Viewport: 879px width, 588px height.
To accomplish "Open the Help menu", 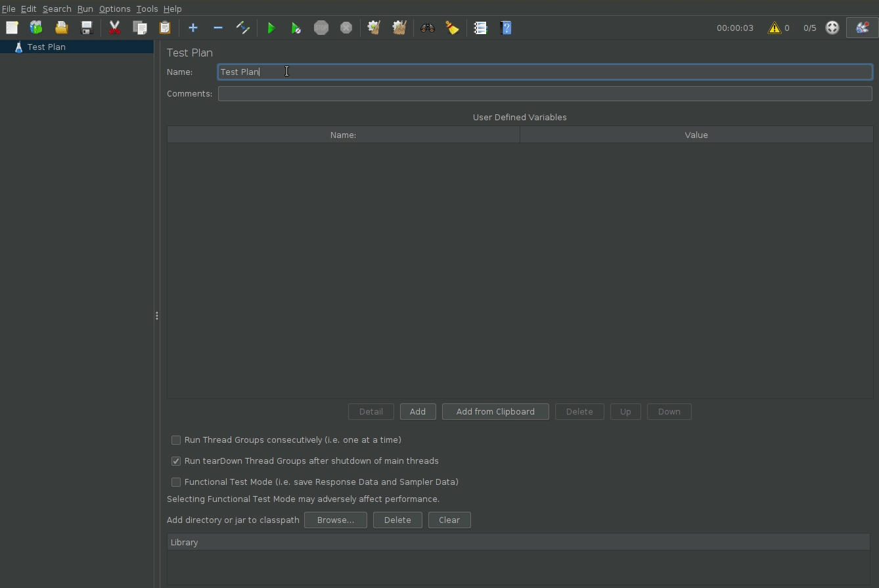I will 173,9.
